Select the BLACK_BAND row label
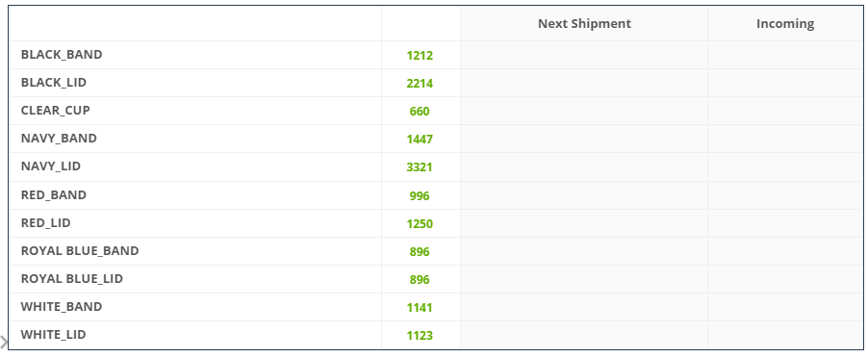This screenshot has width=868, height=358. coord(62,55)
